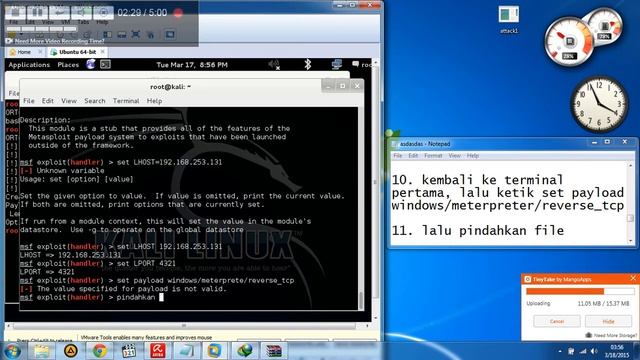Click the muted volume icon in Kali panel
This screenshot has height=360, width=640.
pyautogui.click(x=274, y=64)
